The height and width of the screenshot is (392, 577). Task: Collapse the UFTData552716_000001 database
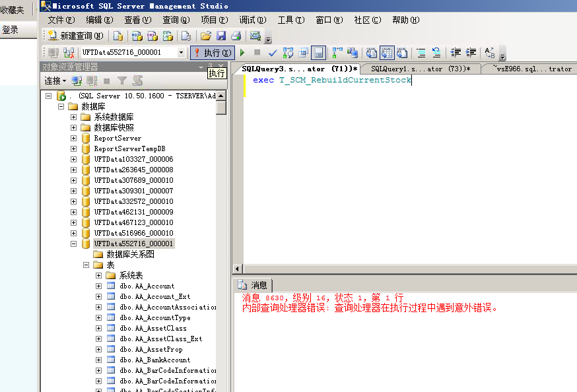pyautogui.click(x=73, y=244)
